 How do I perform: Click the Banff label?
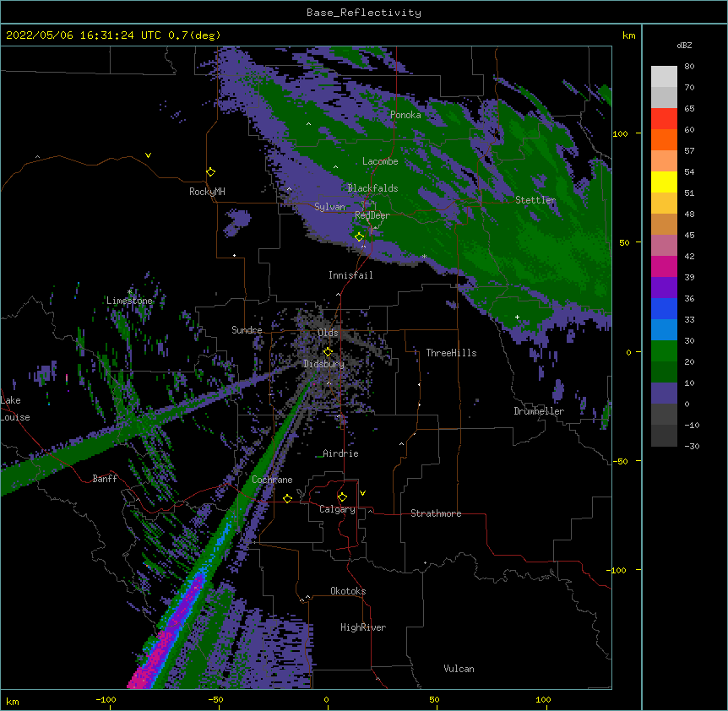[105, 479]
